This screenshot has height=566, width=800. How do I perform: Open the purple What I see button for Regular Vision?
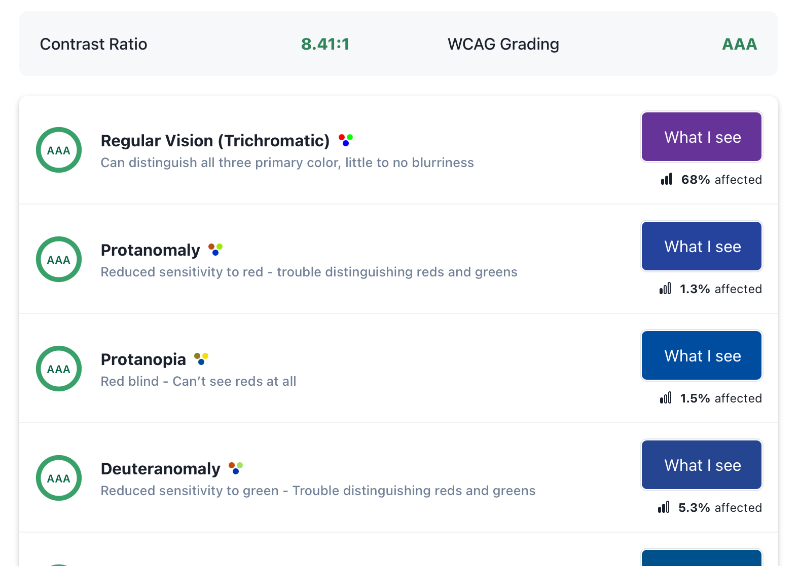702,137
